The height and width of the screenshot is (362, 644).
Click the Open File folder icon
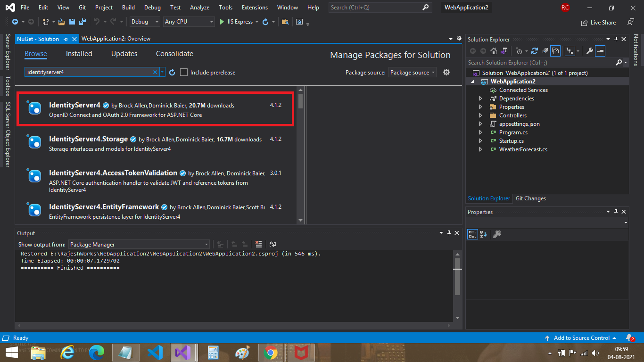(62, 22)
